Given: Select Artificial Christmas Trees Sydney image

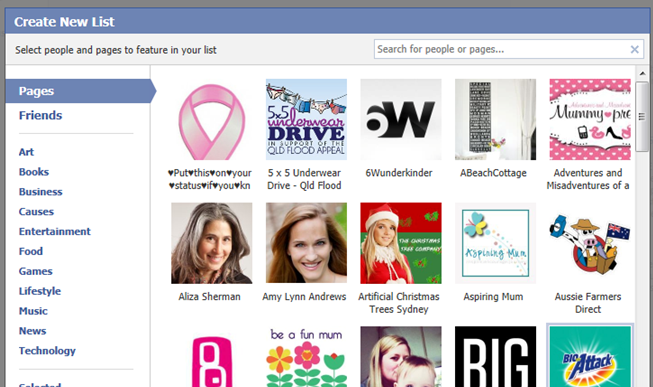Looking at the screenshot, I should point(401,243).
